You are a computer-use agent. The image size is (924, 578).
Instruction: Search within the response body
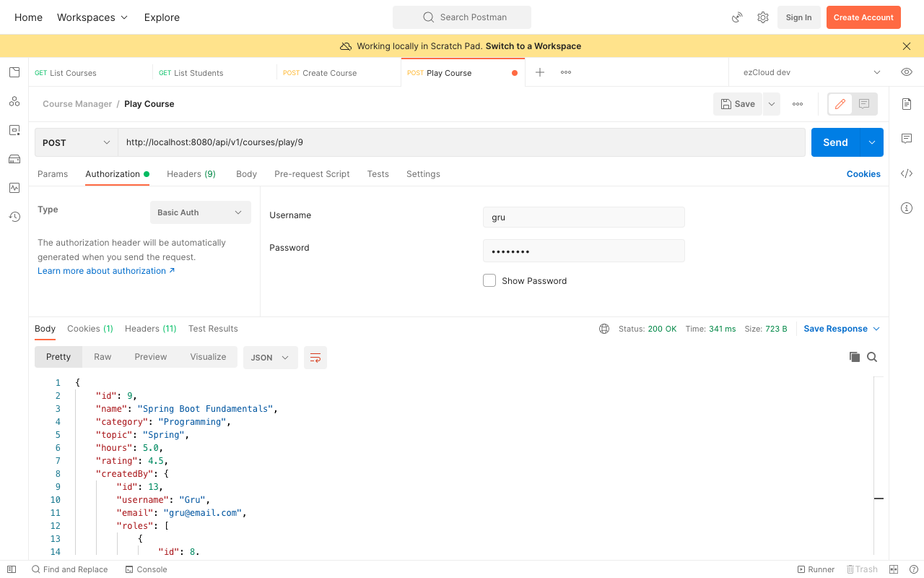872,357
